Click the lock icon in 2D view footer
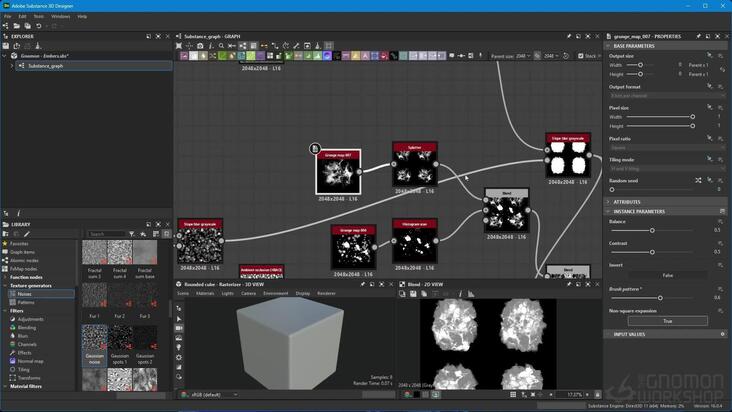The width and height of the screenshot is (732, 412). tap(597, 395)
